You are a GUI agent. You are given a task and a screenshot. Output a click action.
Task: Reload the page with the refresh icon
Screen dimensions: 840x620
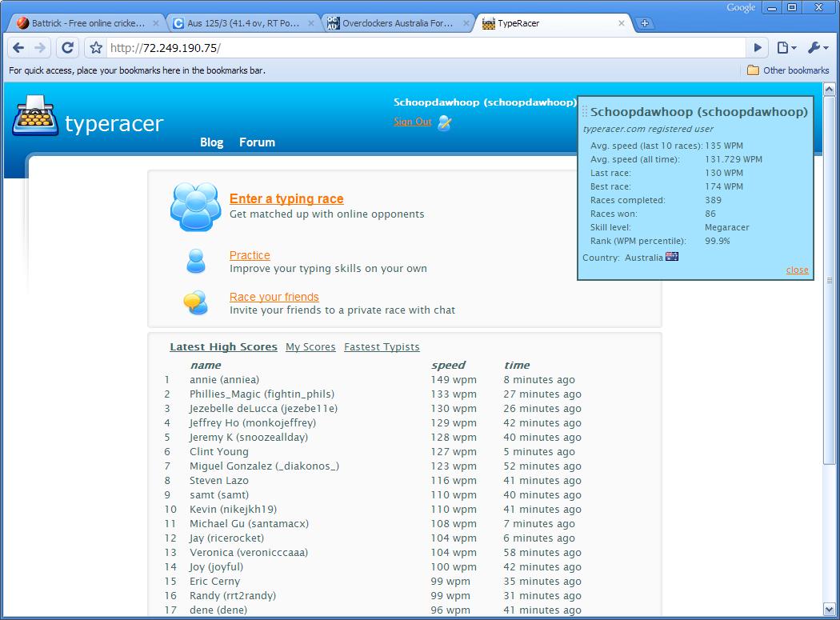67,48
